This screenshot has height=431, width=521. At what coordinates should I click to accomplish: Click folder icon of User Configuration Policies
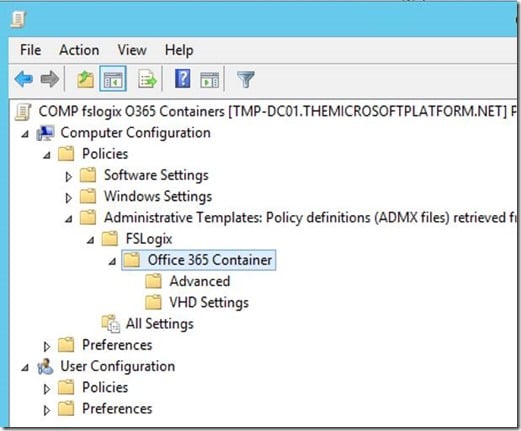click(x=66, y=388)
